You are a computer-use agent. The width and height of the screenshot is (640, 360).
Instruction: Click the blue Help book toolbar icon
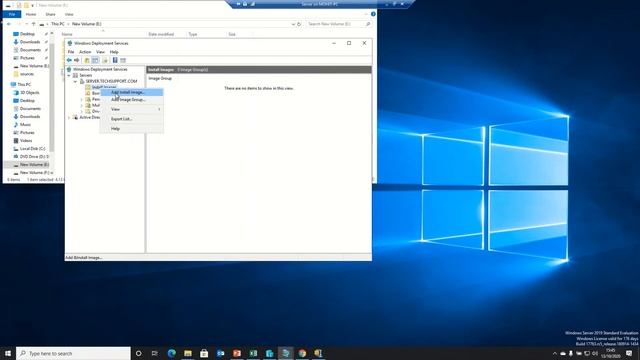click(x=115, y=60)
